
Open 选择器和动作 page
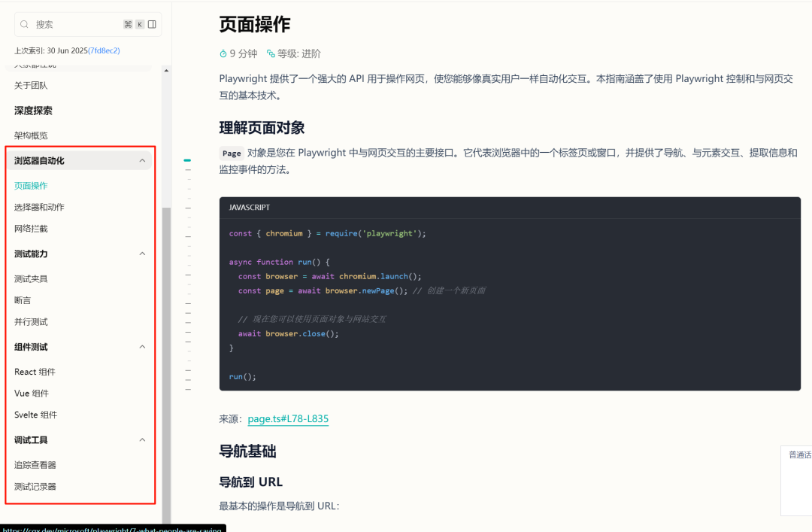coord(39,207)
